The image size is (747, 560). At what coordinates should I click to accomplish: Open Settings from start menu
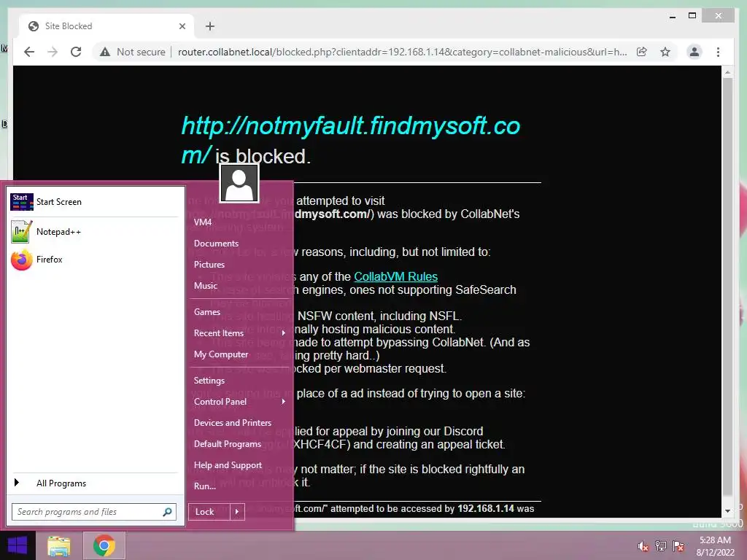click(209, 381)
